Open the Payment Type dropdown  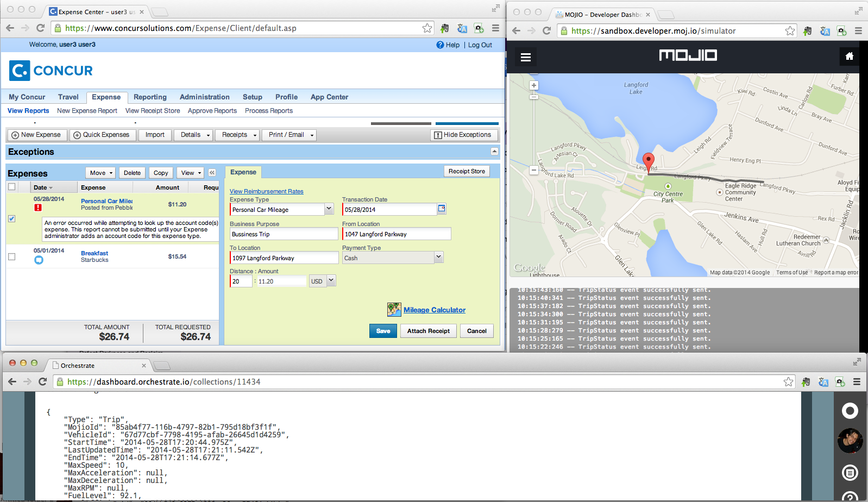point(438,257)
